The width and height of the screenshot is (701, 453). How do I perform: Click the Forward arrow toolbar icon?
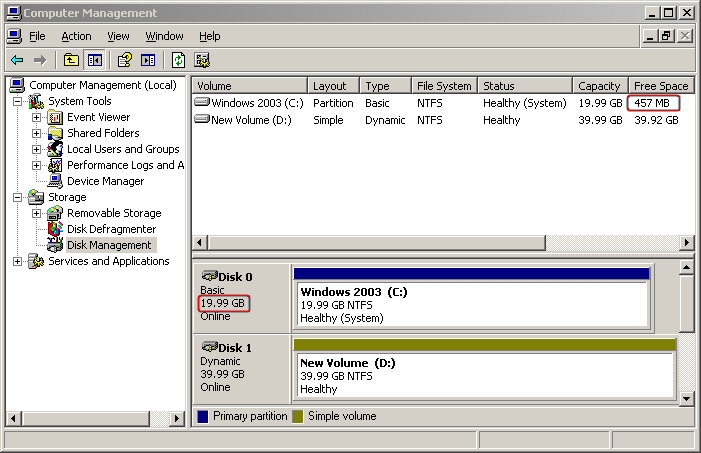40,60
